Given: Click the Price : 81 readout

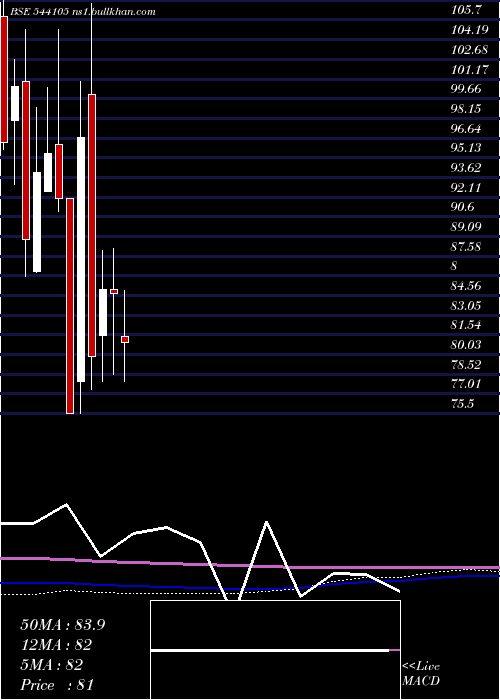Looking at the screenshot, I should pyautogui.click(x=57, y=685).
